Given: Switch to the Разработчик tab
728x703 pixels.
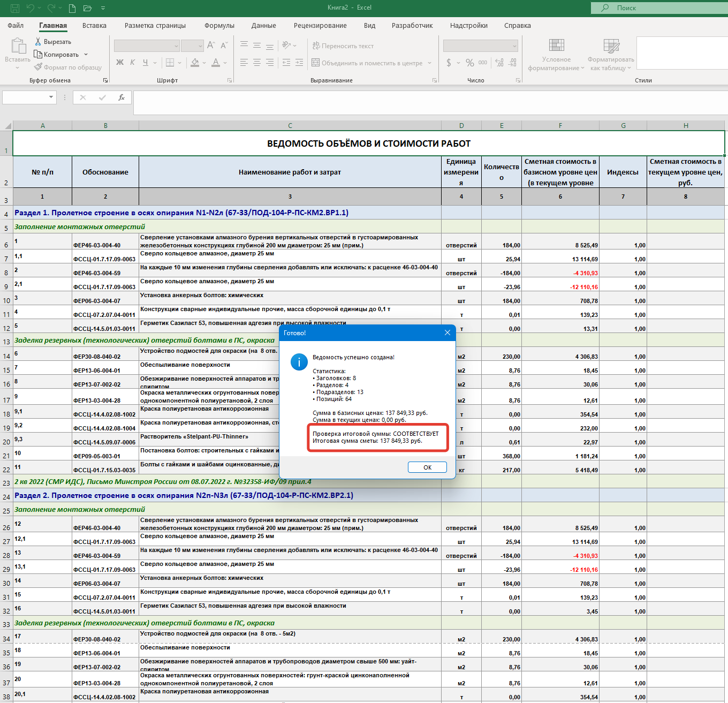Looking at the screenshot, I should [x=412, y=26].
